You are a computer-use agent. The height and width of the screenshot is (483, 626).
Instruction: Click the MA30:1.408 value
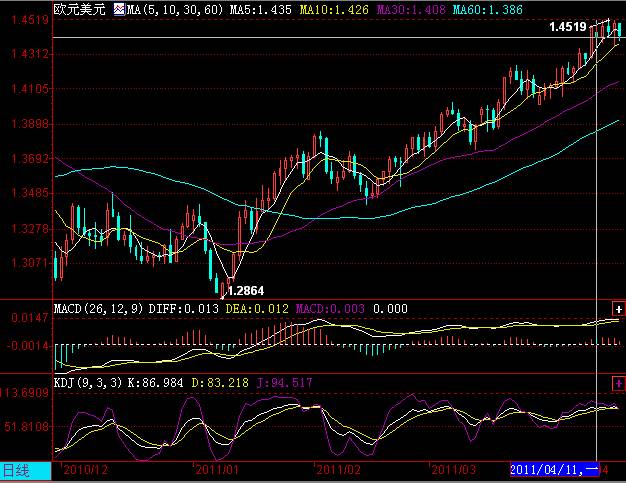point(411,10)
